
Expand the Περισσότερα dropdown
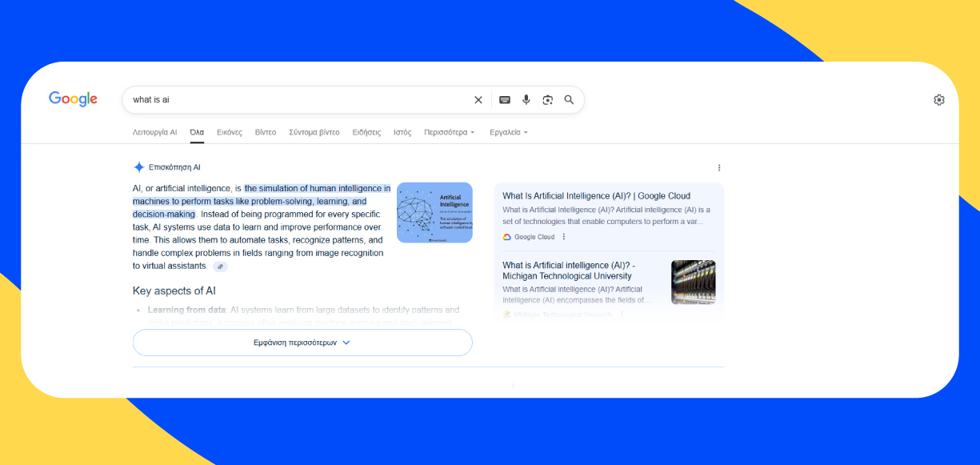coord(450,132)
